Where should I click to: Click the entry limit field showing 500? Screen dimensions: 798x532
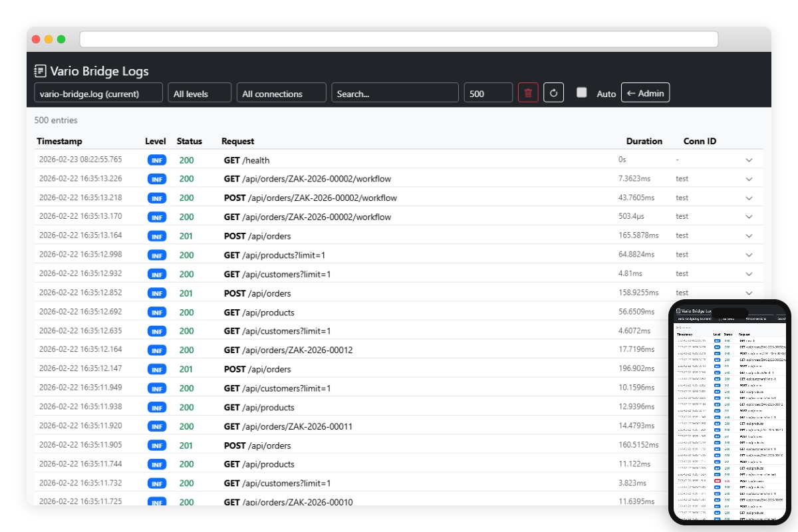click(x=488, y=93)
